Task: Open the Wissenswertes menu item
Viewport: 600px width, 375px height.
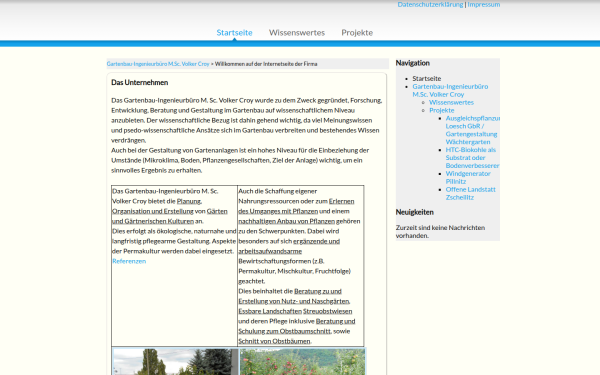Action: pos(297,33)
